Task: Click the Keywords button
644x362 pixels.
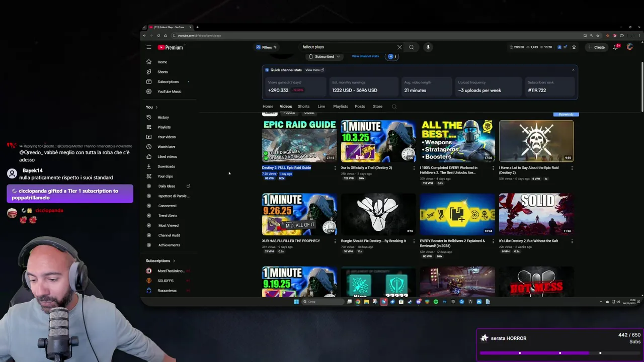Action: (566, 115)
